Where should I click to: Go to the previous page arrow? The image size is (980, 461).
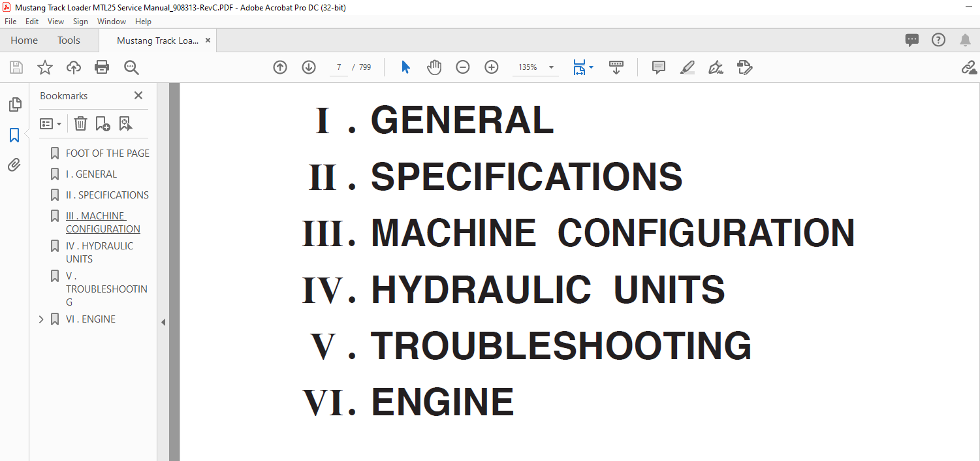click(280, 67)
